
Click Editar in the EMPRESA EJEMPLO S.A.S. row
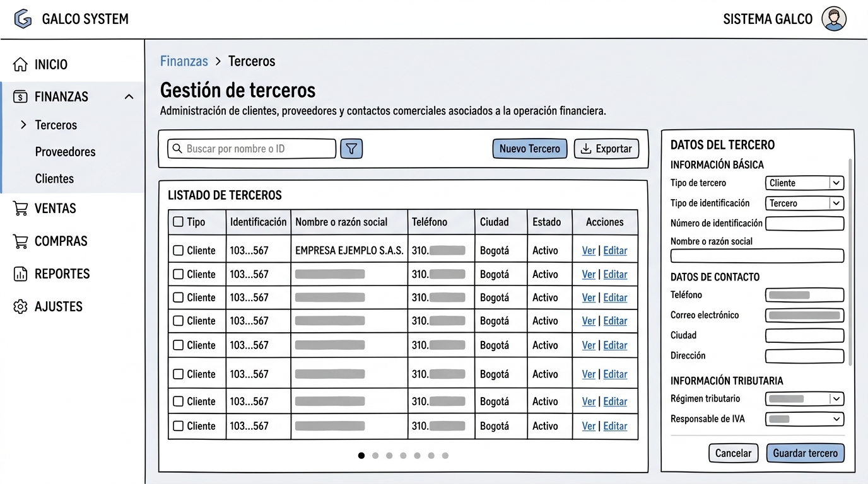615,251
